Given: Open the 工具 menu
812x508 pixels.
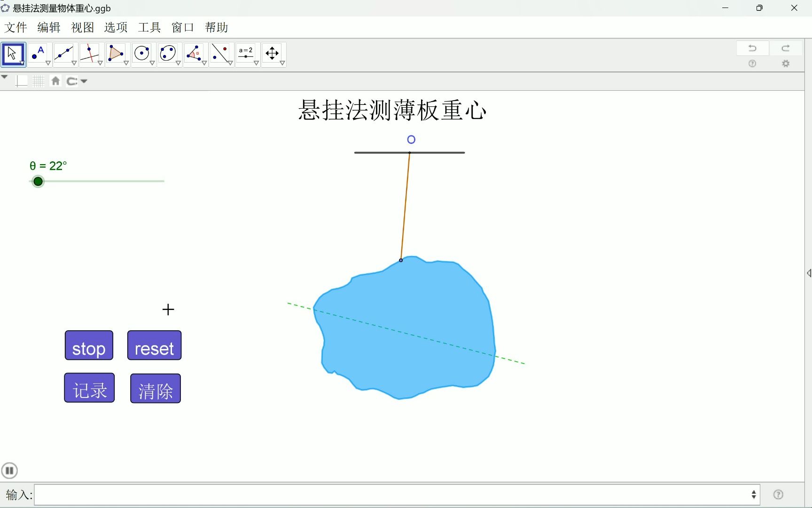Looking at the screenshot, I should (148, 27).
